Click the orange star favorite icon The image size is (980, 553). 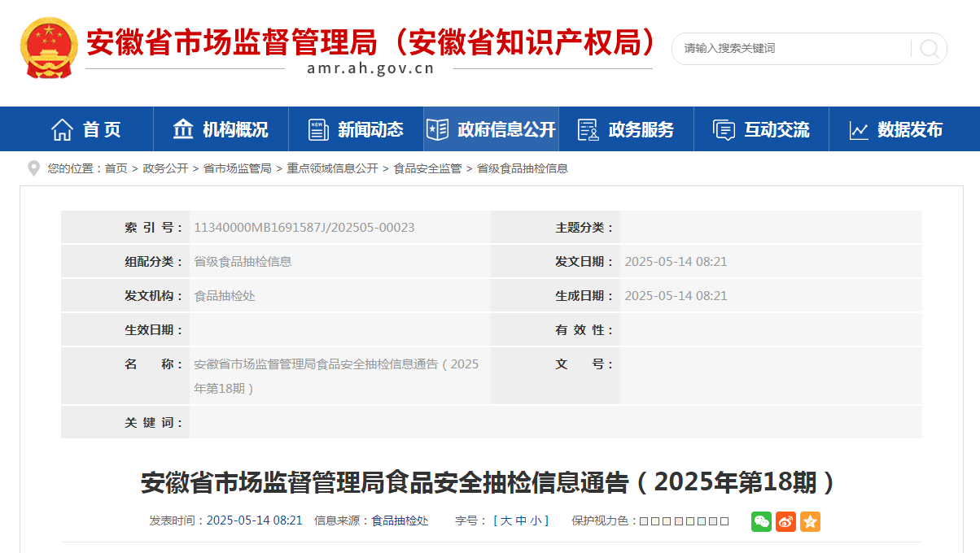[x=810, y=521]
